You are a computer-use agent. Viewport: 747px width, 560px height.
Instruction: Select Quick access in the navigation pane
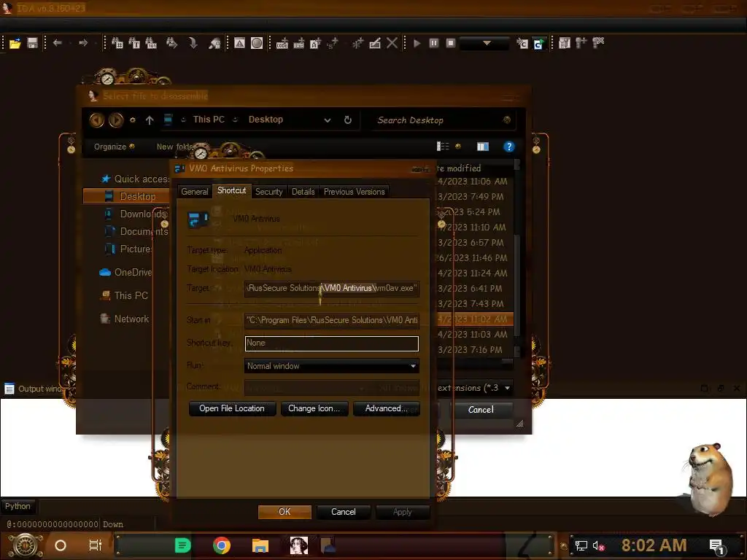coord(135,179)
